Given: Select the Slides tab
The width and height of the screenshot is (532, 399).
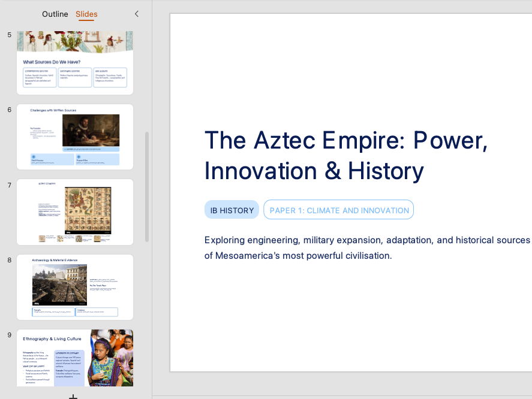Looking at the screenshot, I should click(86, 14).
